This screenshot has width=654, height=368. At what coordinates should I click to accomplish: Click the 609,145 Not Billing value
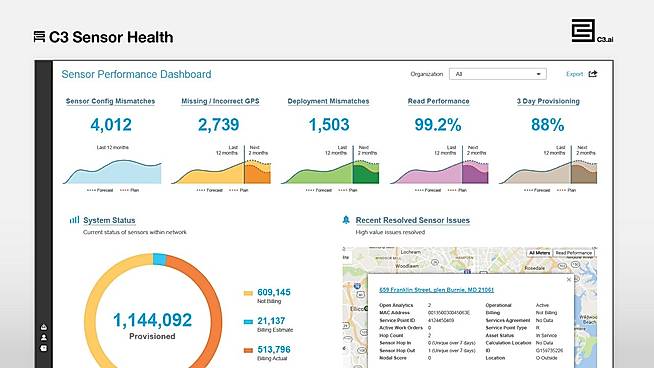point(274,292)
